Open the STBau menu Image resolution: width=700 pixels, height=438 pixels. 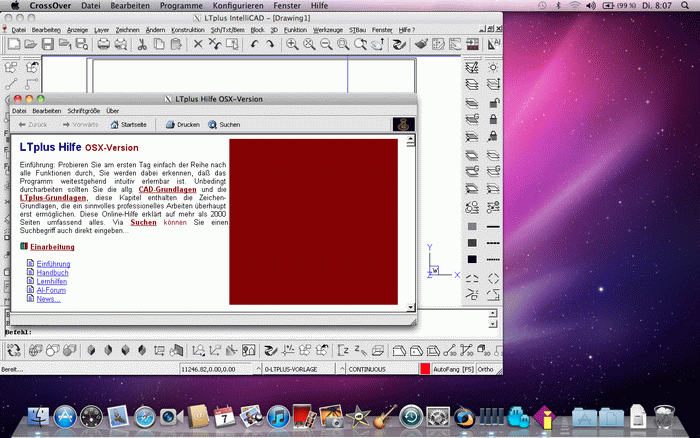pos(357,30)
